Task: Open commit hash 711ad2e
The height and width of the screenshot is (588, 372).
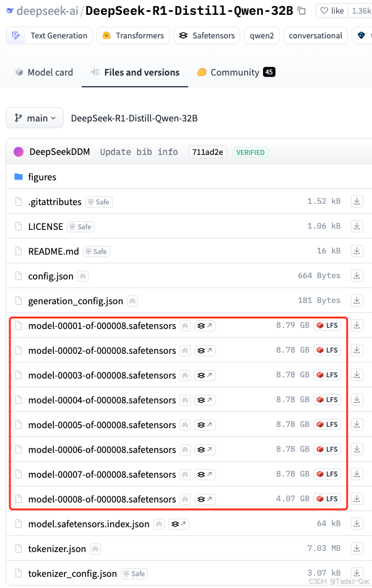Action: click(x=207, y=152)
